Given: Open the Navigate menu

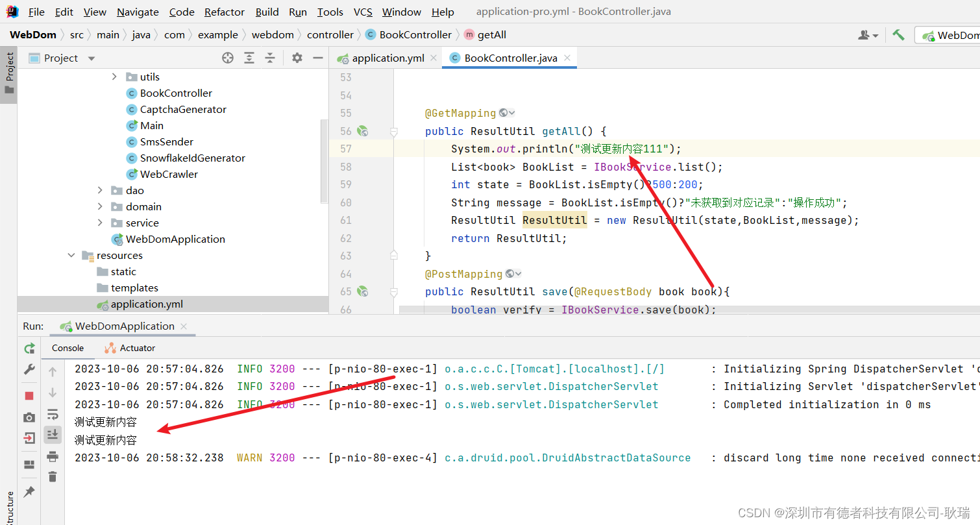Looking at the screenshot, I should tap(138, 12).
